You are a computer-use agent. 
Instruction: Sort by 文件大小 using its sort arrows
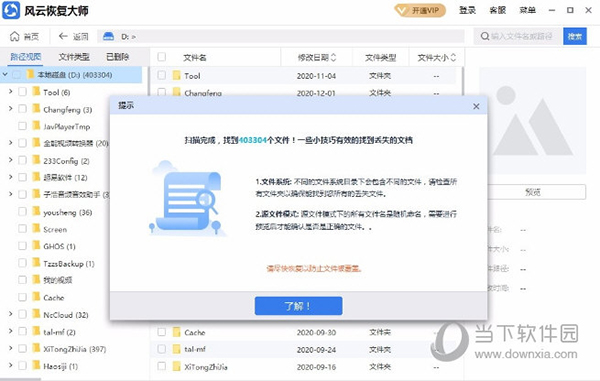pos(453,57)
